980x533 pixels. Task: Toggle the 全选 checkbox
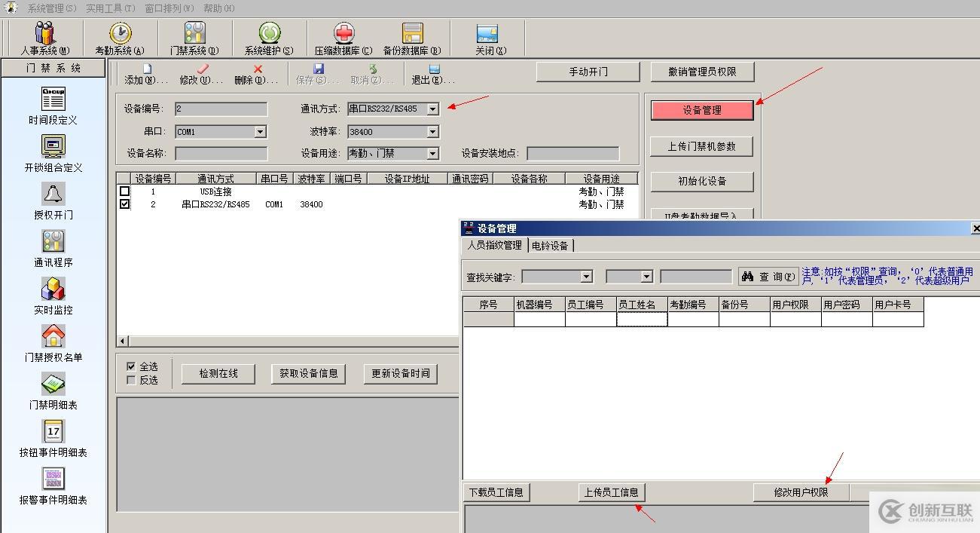tap(131, 366)
